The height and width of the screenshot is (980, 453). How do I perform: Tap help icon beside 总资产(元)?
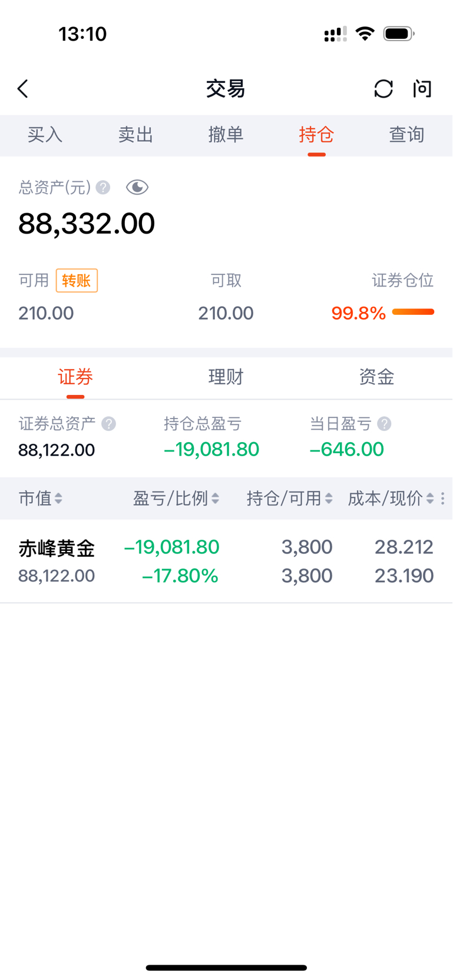103,188
